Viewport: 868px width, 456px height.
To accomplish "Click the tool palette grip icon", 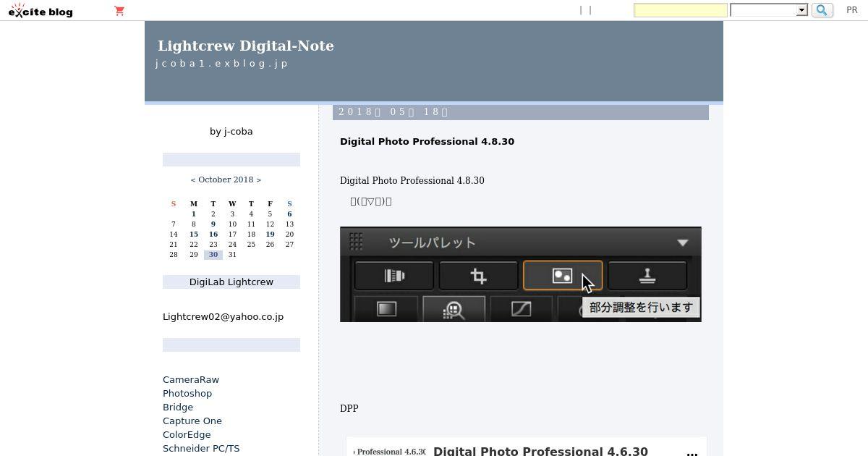I will pos(356,242).
